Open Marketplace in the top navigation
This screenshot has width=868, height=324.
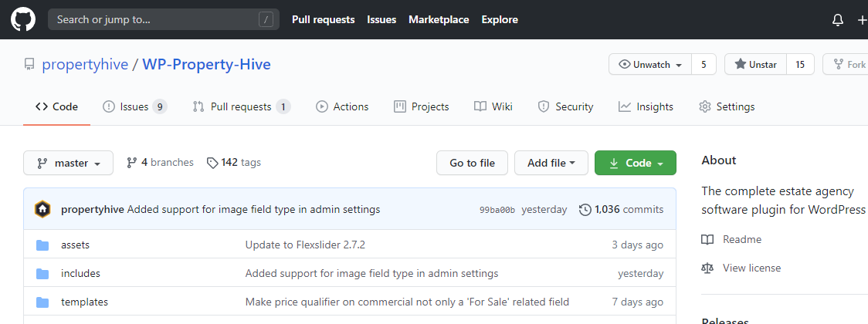tap(439, 20)
